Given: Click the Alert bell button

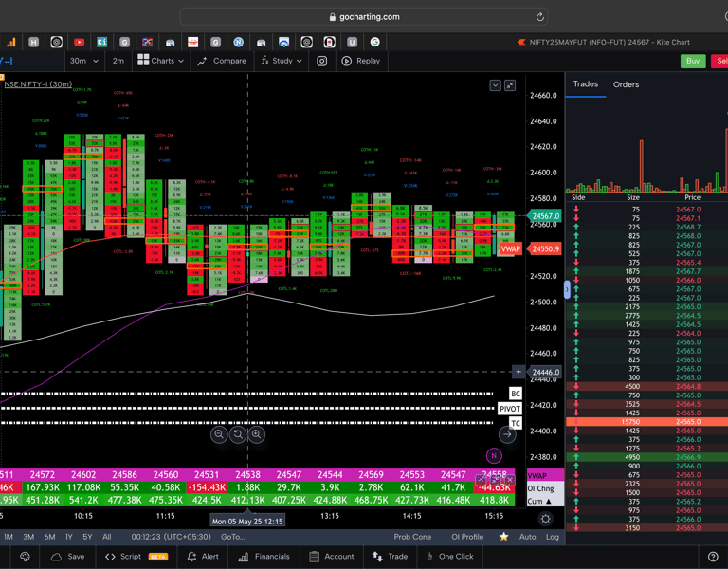Looking at the screenshot, I should (x=203, y=557).
